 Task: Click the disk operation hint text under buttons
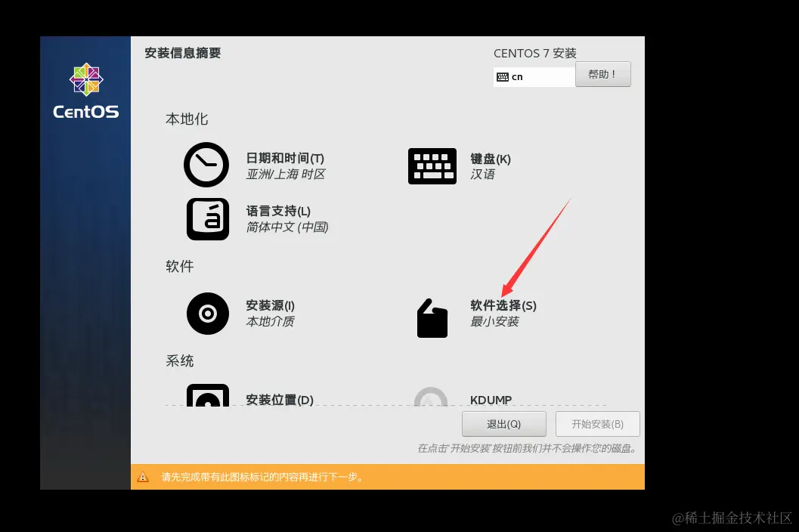527,448
